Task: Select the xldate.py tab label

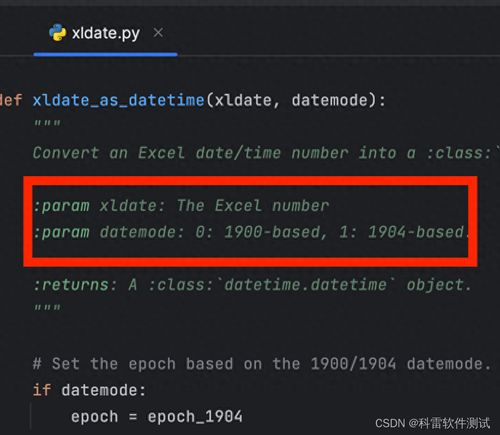Action: [106, 33]
